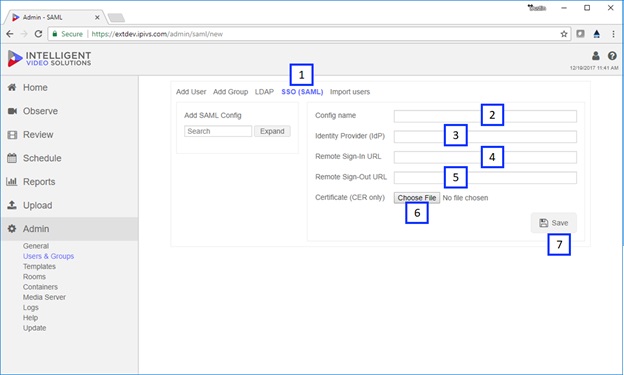Click the Review film icon
Viewport: 624px width, 375px height.
point(12,135)
